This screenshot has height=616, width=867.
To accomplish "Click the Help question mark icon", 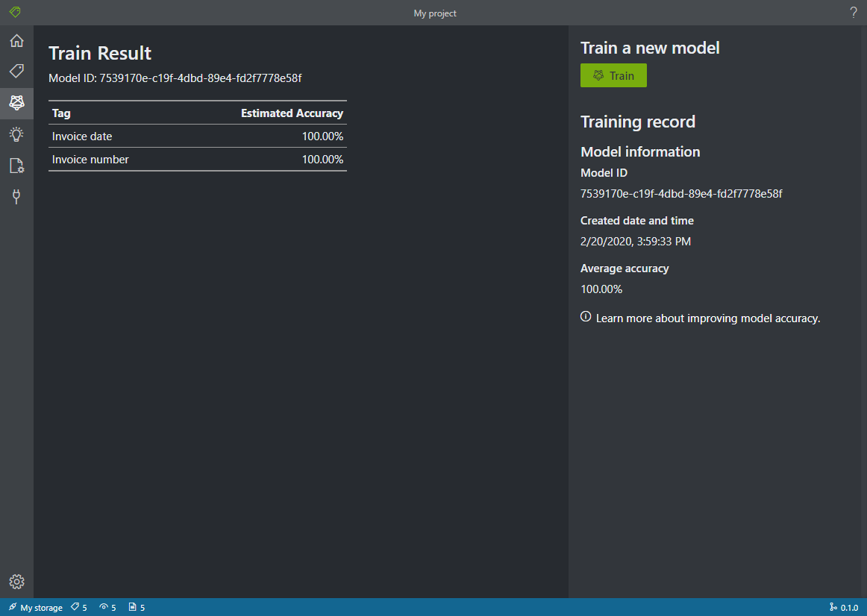I will (853, 13).
